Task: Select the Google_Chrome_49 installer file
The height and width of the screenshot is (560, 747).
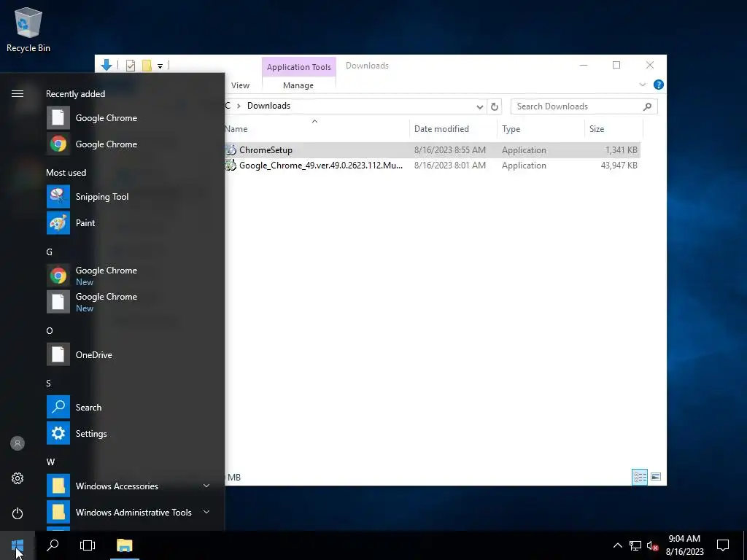Action: [321, 166]
